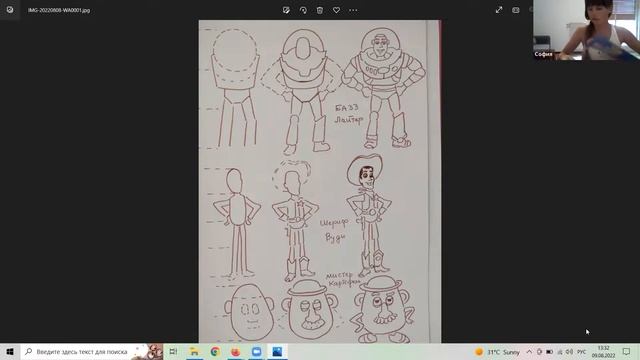Open the See more three-dots menu
The height and width of the screenshot is (360, 640).
pos(353,10)
